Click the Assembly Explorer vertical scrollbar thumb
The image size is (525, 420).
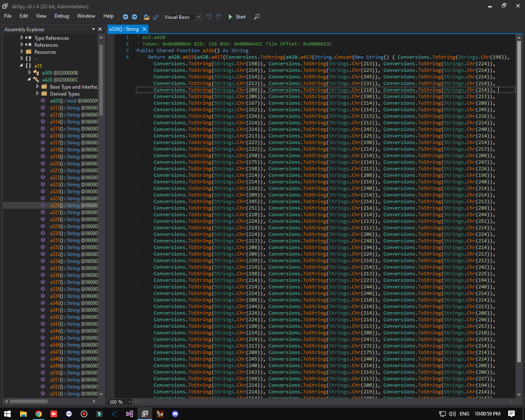(x=101, y=80)
